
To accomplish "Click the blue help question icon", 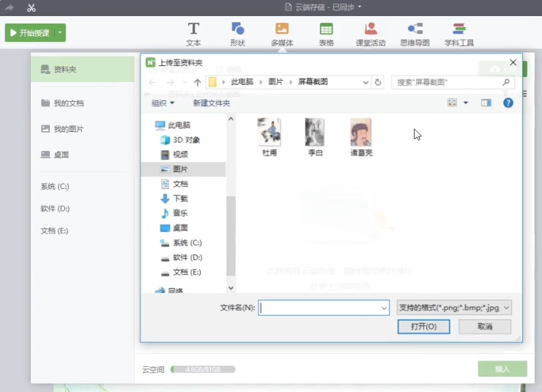I will 508,103.
